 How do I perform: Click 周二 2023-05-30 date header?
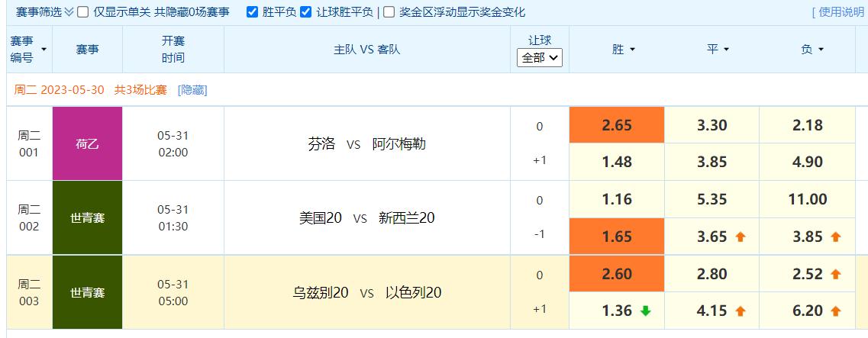pos(60,90)
